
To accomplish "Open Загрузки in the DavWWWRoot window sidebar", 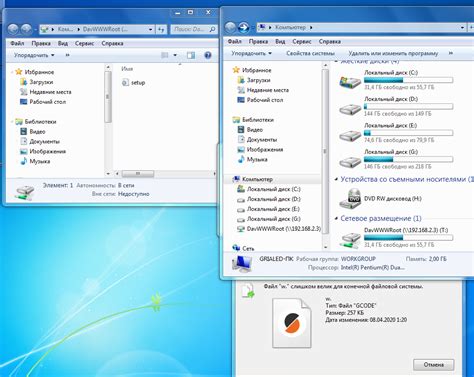I will point(37,82).
